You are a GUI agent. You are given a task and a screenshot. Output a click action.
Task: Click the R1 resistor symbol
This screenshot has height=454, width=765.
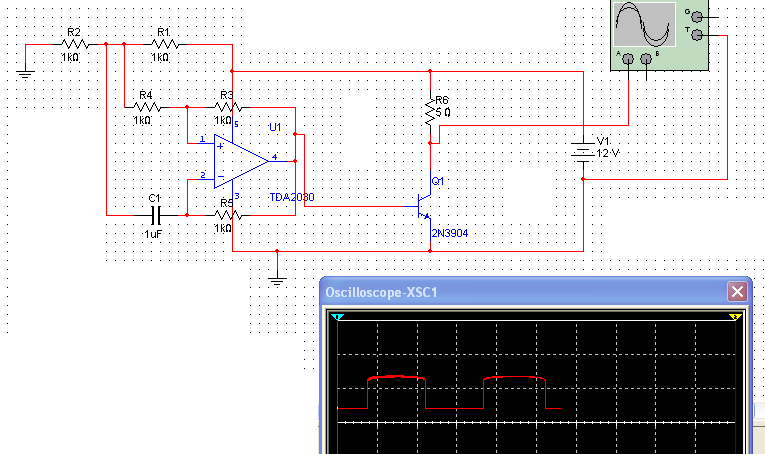165,44
